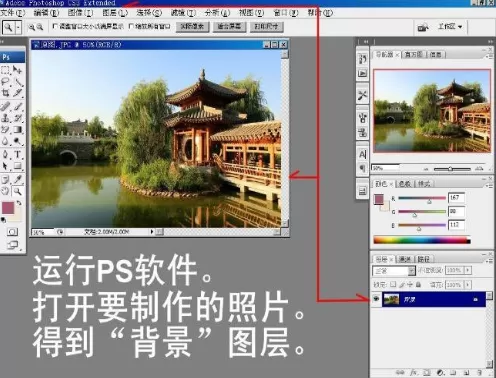The width and height of the screenshot is (496, 378).
Task: Delete layer trash icon
Action: (479, 372)
